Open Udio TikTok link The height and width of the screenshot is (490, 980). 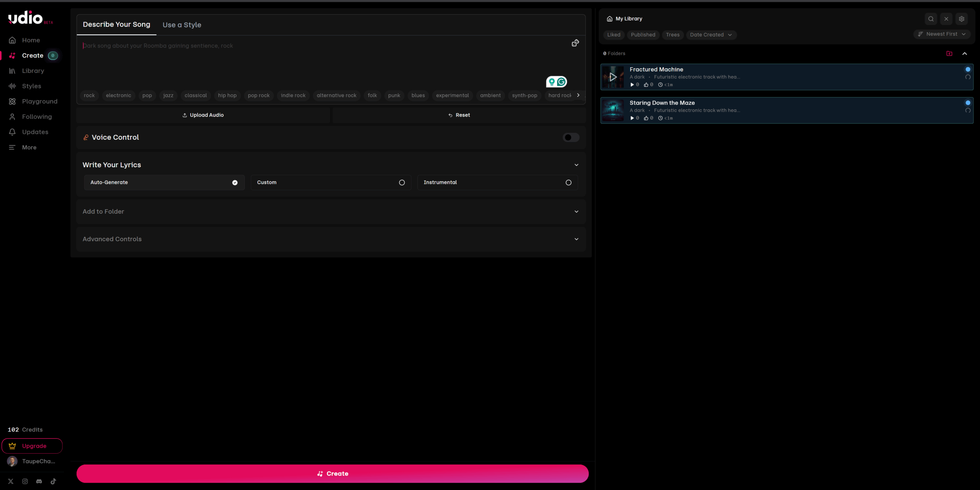point(53,481)
